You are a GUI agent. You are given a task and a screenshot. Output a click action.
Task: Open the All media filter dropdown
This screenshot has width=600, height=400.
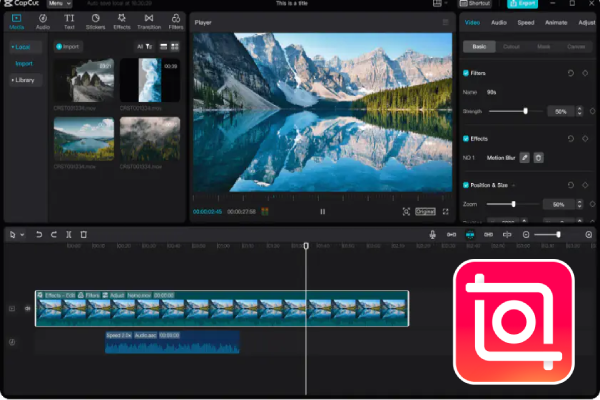[x=144, y=47]
